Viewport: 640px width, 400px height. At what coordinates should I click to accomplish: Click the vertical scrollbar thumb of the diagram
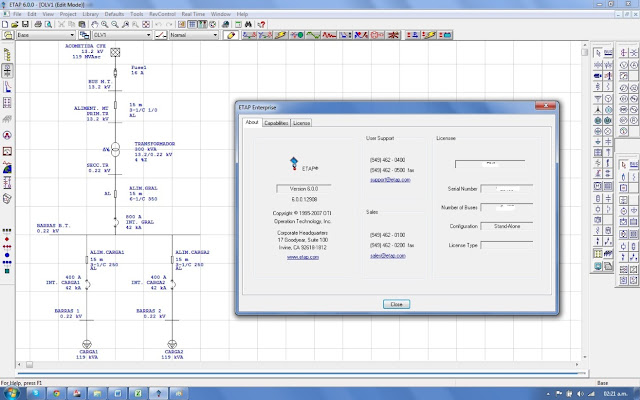[584, 52]
